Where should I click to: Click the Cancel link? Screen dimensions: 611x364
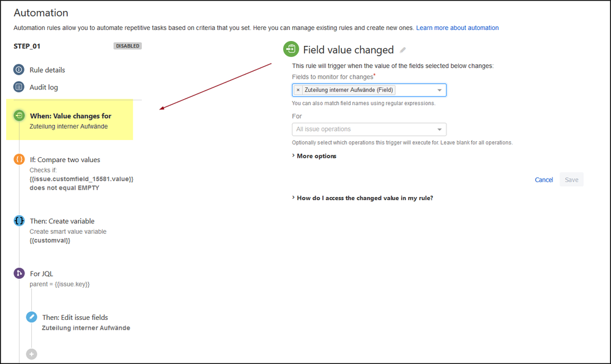[544, 180]
